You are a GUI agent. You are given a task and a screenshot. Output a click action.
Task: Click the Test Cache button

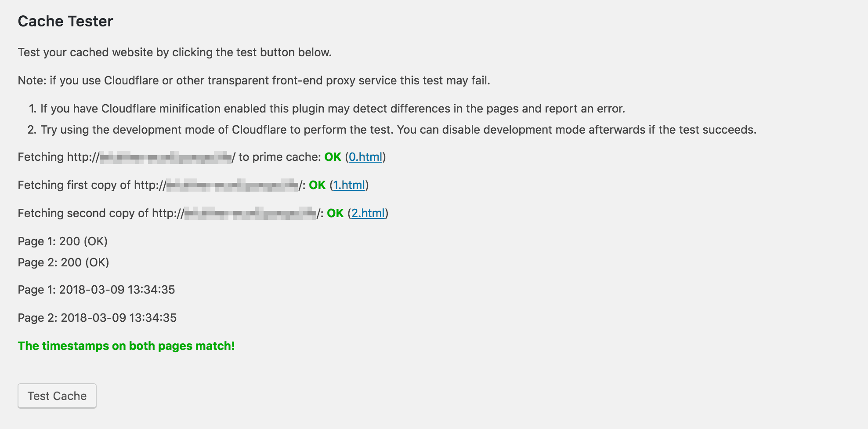[57, 396]
